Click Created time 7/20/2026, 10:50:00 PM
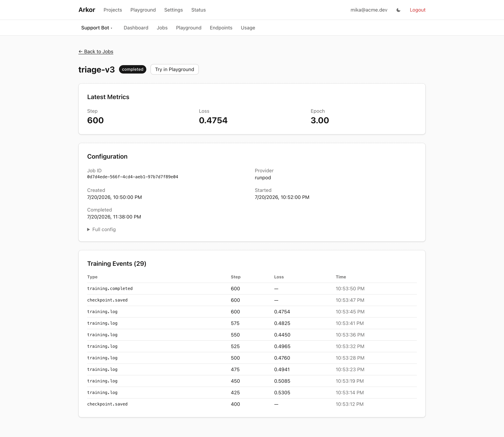504x437 pixels. click(115, 197)
